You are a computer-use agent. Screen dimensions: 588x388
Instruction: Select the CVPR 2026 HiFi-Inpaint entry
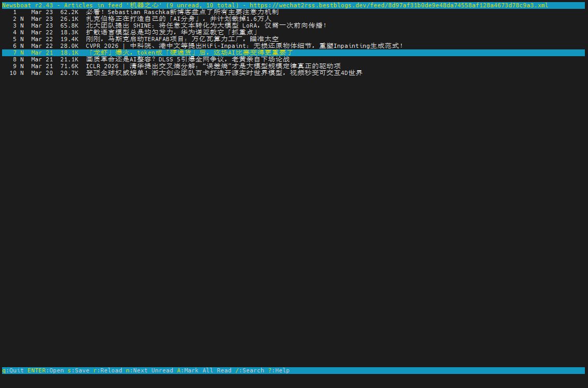pyautogui.click(x=245, y=46)
